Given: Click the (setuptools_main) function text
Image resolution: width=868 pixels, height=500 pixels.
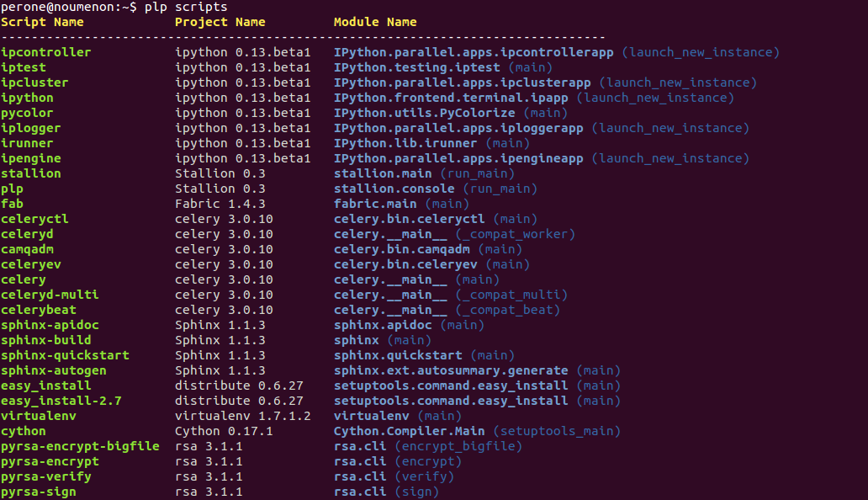Looking at the screenshot, I should coord(557,431).
